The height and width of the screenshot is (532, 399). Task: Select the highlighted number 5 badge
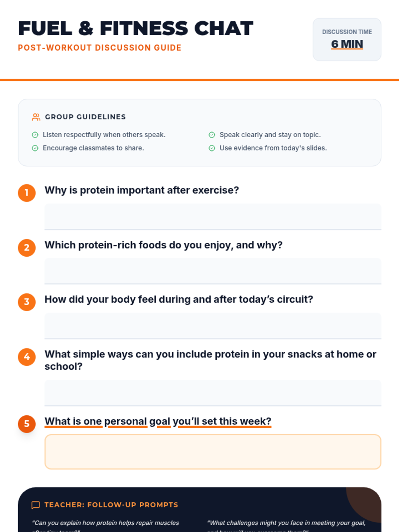[27, 424]
